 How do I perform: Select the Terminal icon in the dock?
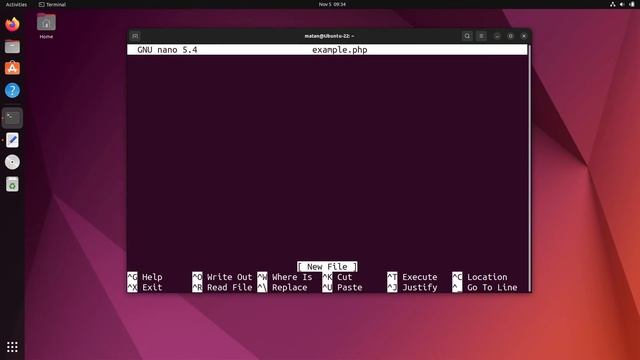tap(12, 118)
